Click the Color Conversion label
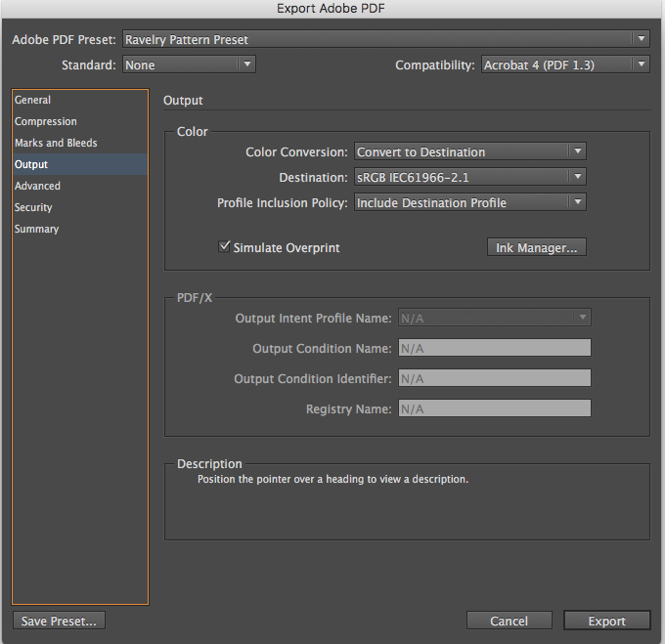665x644 pixels. pos(296,151)
